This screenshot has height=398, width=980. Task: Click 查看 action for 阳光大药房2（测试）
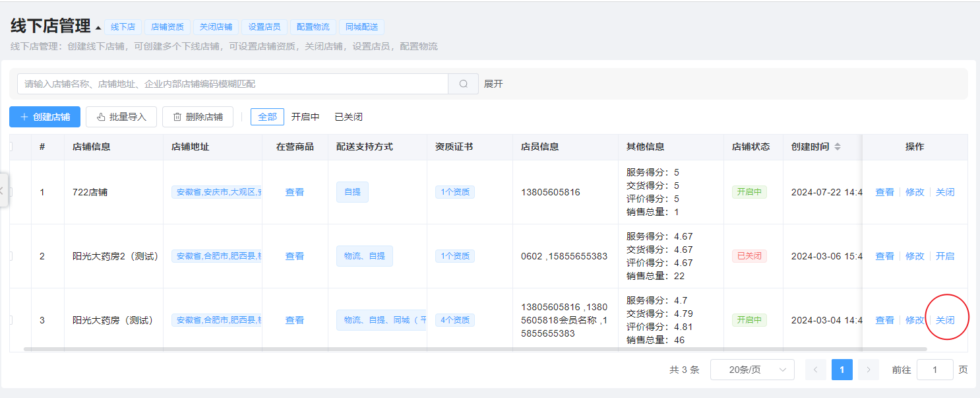point(884,256)
